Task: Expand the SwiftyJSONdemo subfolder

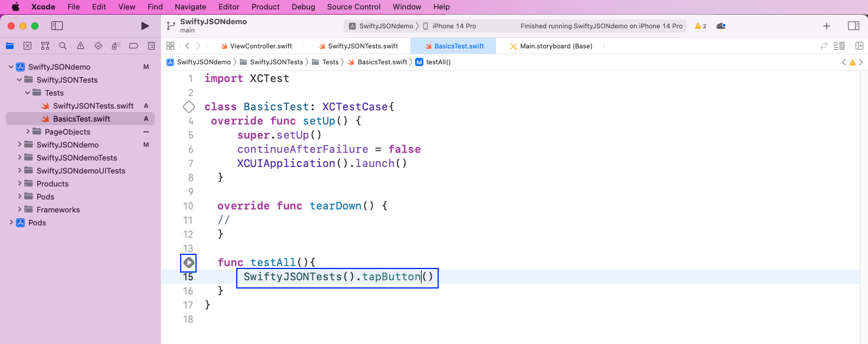Action: [19, 145]
